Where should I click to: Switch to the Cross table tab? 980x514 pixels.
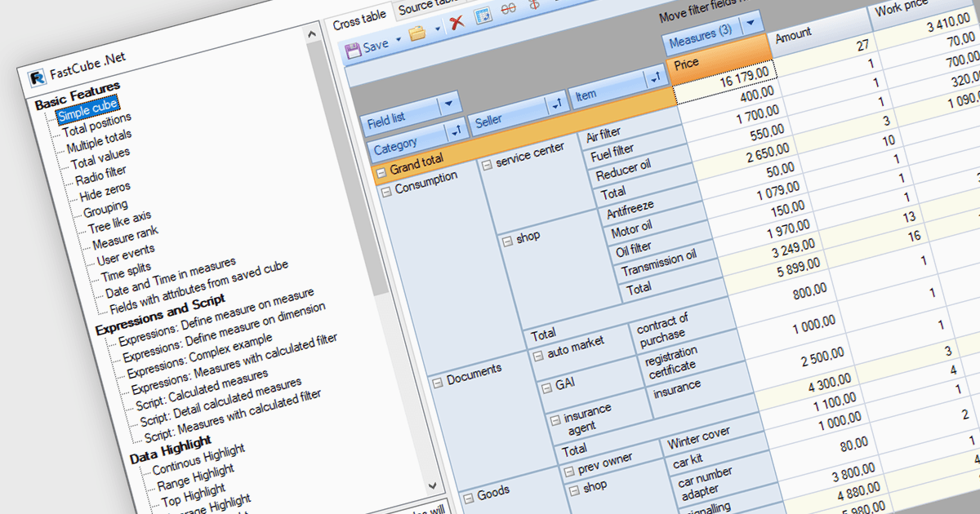(359, 22)
